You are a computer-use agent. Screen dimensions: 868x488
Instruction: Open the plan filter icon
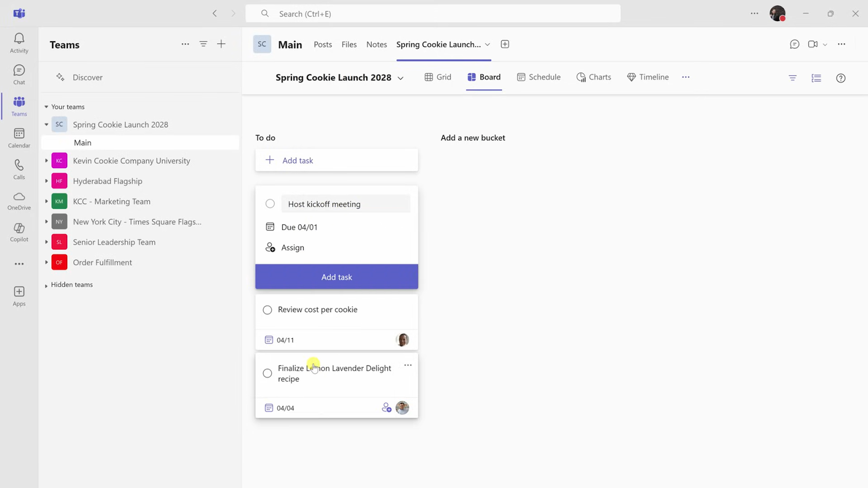(793, 78)
